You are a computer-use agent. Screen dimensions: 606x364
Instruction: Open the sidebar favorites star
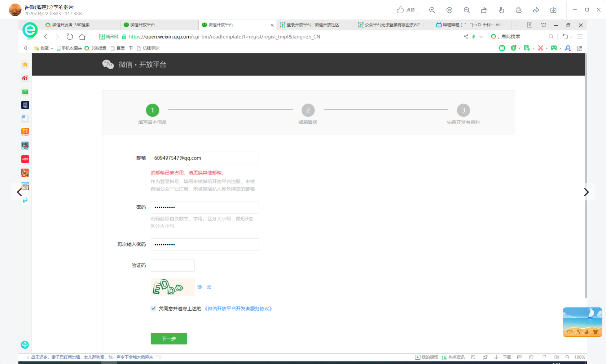tap(25, 65)
